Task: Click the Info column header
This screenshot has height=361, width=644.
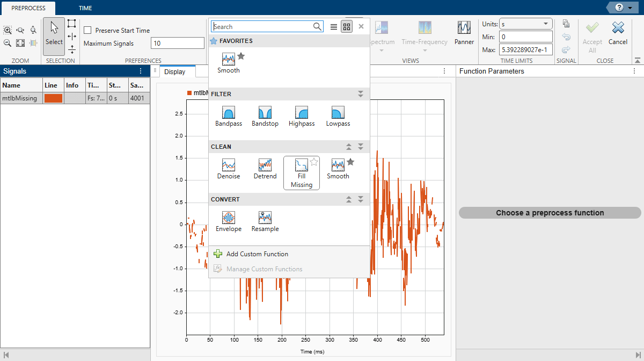Action: click(75, 85)
